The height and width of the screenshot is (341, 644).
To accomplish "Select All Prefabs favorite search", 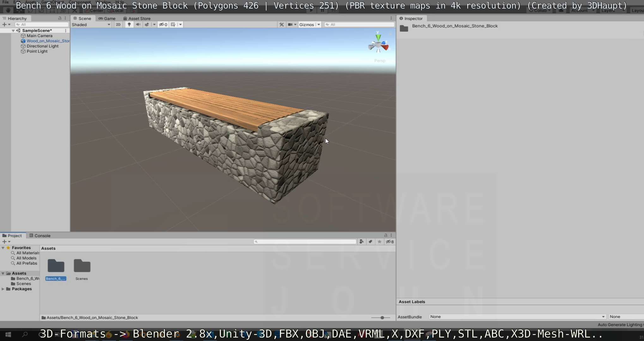I will [x=27, y=263].
